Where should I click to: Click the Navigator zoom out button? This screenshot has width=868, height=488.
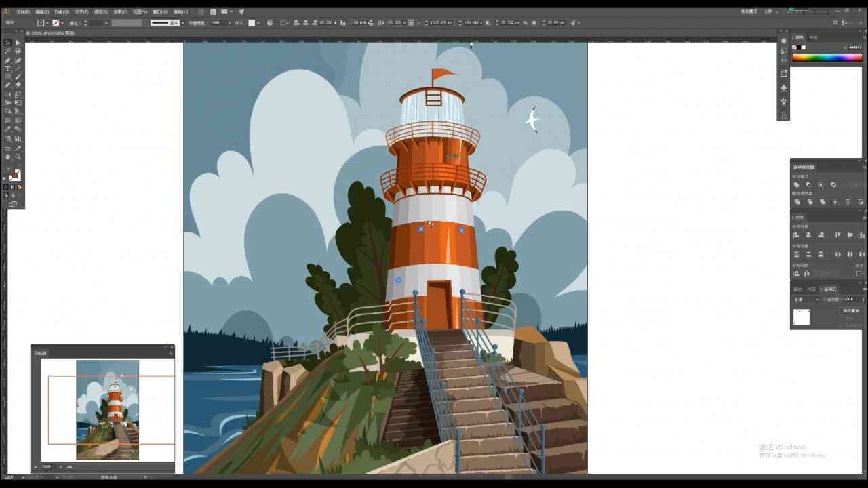point(35,467)
